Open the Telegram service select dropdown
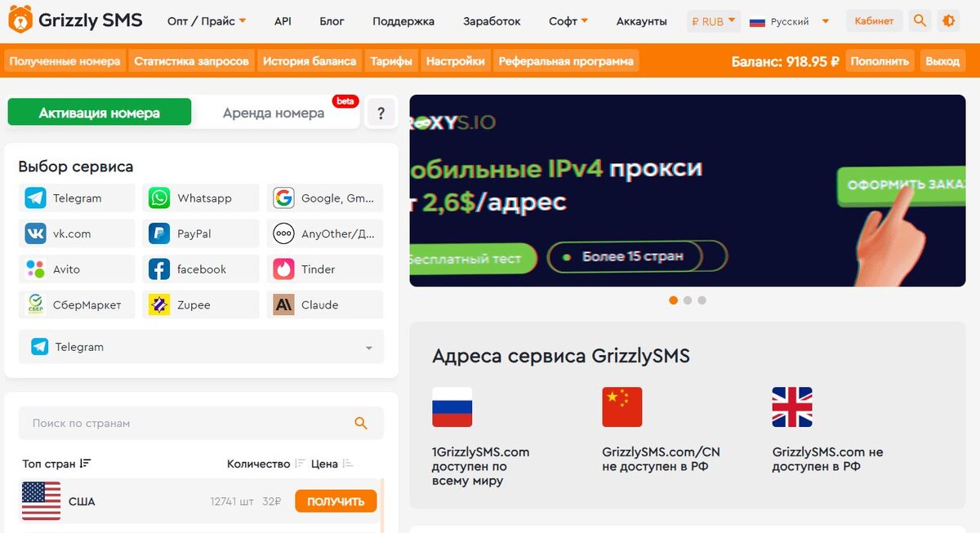Viewport: 980px width, 533px height. (201, 347)
